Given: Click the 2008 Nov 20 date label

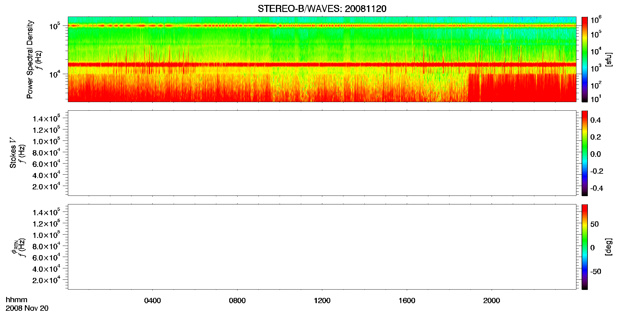Looking at the screenshot, I should tap(27, 308).
